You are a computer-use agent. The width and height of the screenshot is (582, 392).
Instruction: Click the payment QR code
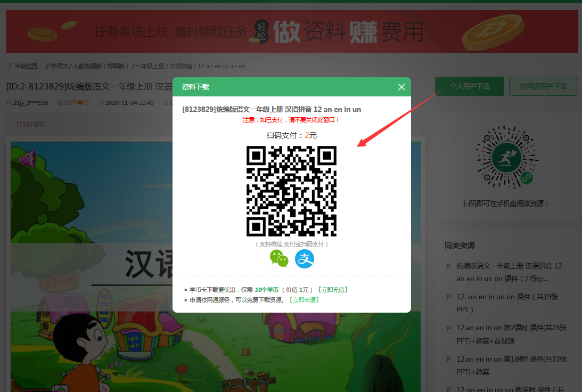coord(291,191)
